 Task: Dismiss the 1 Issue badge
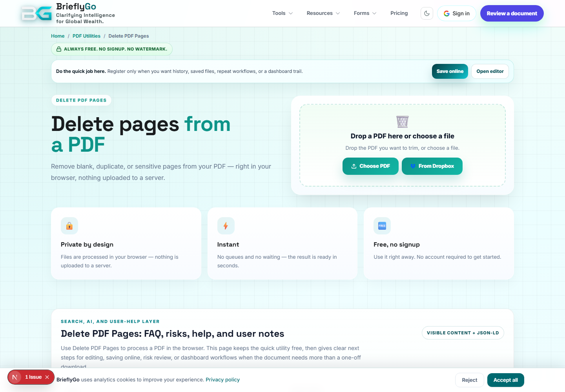tap(47, 377)
